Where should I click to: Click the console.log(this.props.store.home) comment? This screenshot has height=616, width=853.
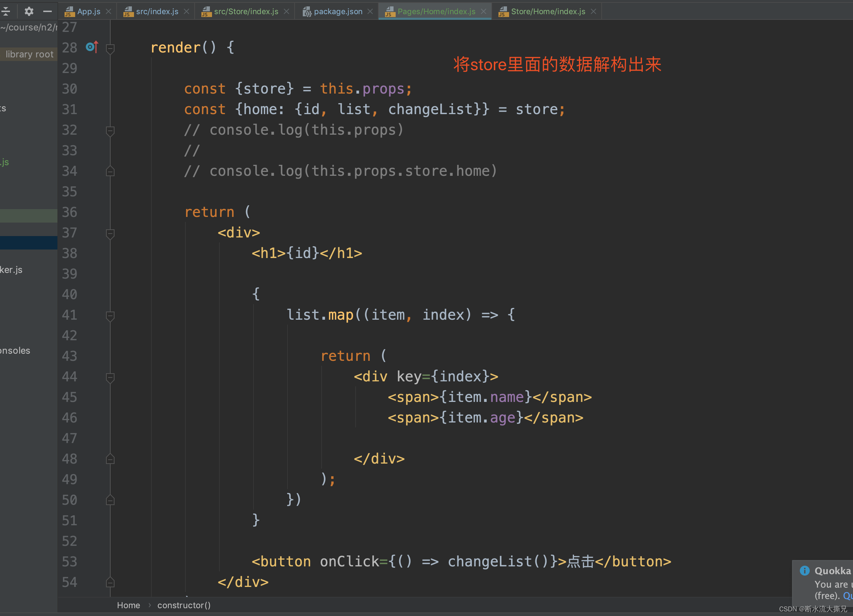point(341,171)
